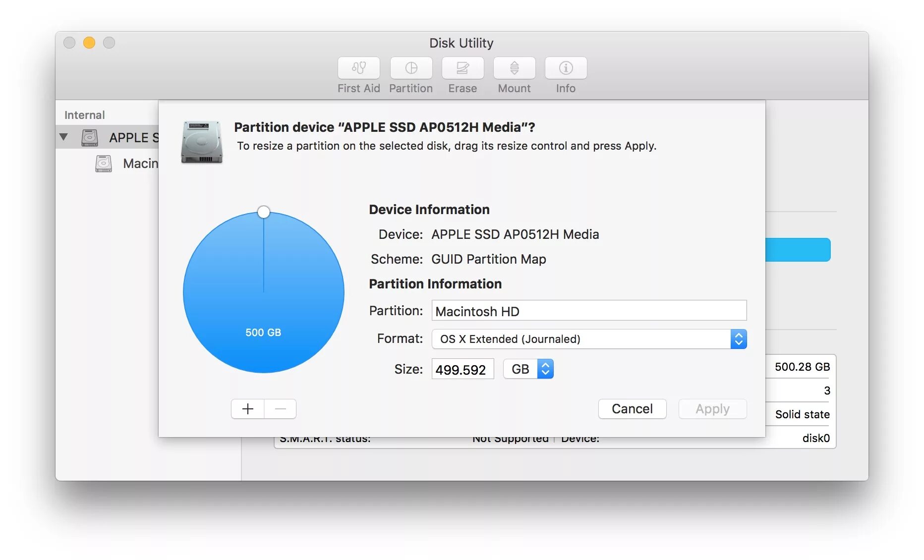
Task: Click the yellow minimize window button
Action: point(89,43)
